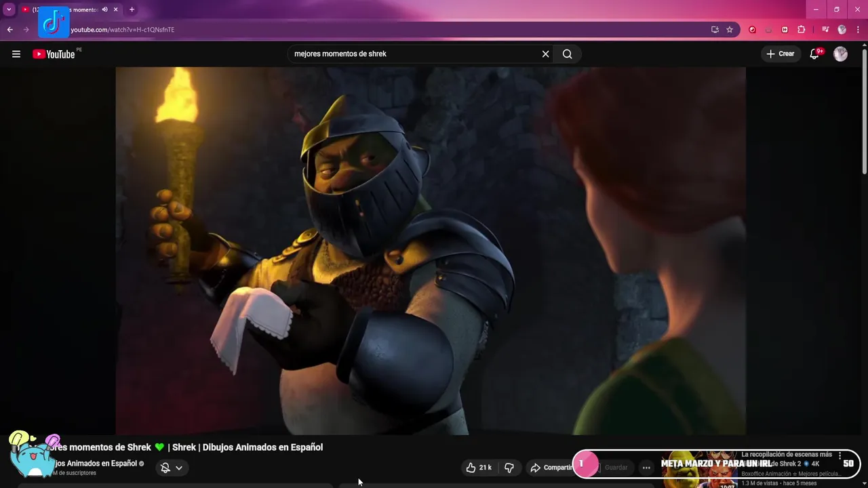868x488 pixels.
Task: Open the more actions three-dot button
Action: (x=646, y=468)
